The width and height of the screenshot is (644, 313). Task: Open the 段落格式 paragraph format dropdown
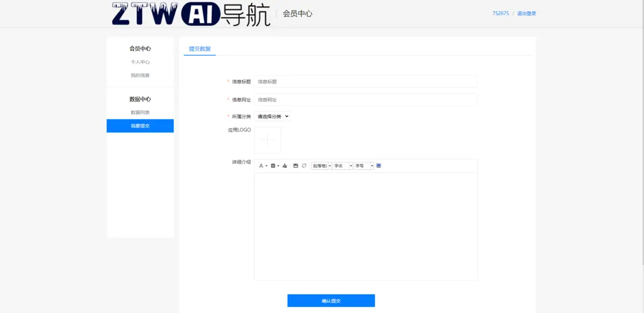(x=319, y=166)
